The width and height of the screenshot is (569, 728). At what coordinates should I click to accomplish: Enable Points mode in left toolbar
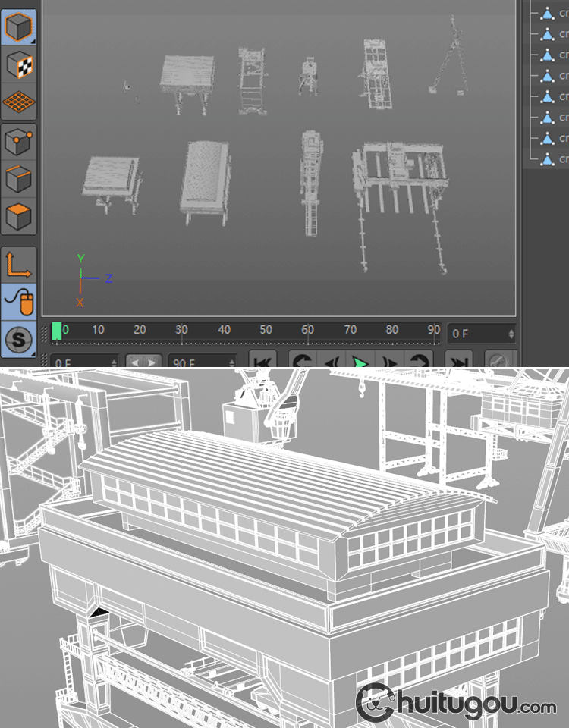coord(18,142)
